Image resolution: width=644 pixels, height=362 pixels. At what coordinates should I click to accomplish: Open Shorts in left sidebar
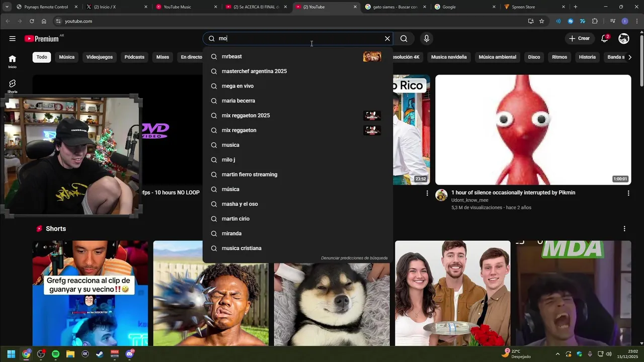(12, 86)
